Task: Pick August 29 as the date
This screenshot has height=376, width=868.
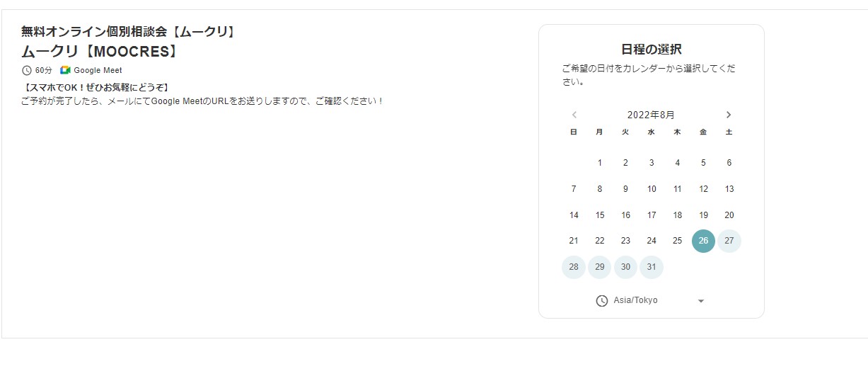Action: (600, 267)
